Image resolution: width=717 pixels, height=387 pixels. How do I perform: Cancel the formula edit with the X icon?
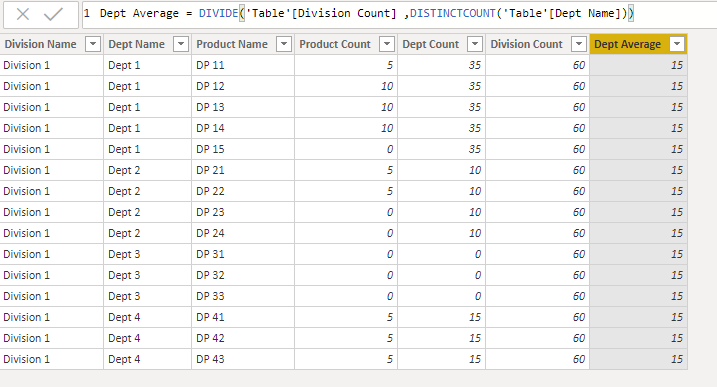pos(22,15)
